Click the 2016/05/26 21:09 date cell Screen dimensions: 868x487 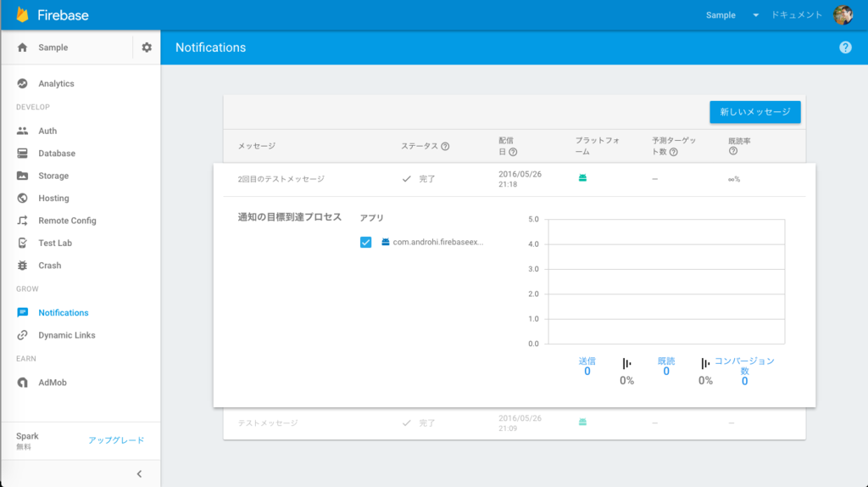[x=520, y=423]
